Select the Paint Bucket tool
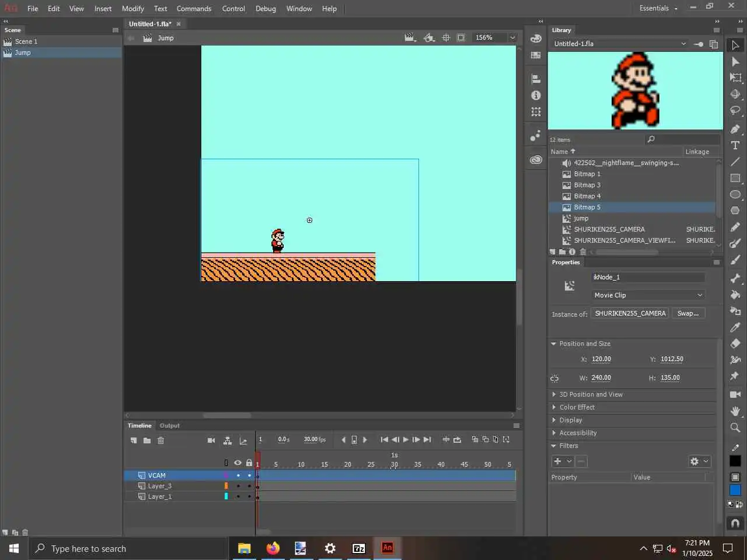 (735, 295)
